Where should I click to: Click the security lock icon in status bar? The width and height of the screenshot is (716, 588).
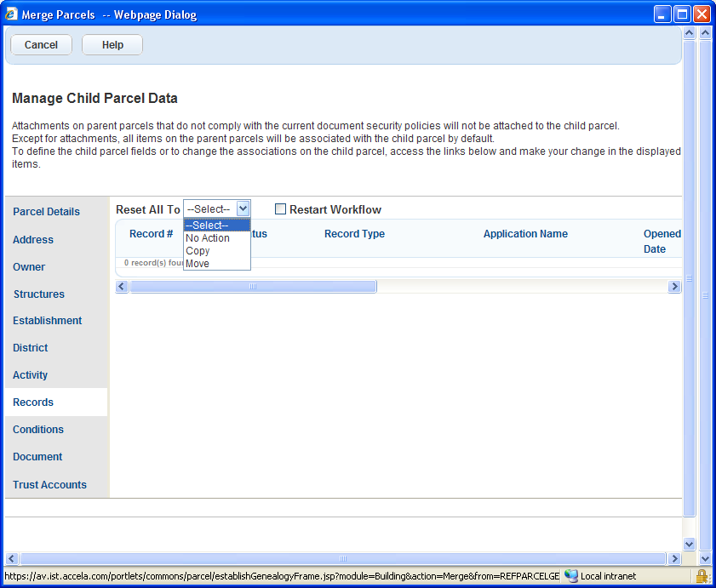[702, 576]
